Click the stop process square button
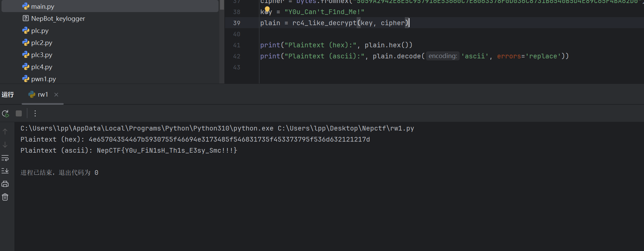The width and height of the screenshot is (644, 251). [x=19, y=114]
